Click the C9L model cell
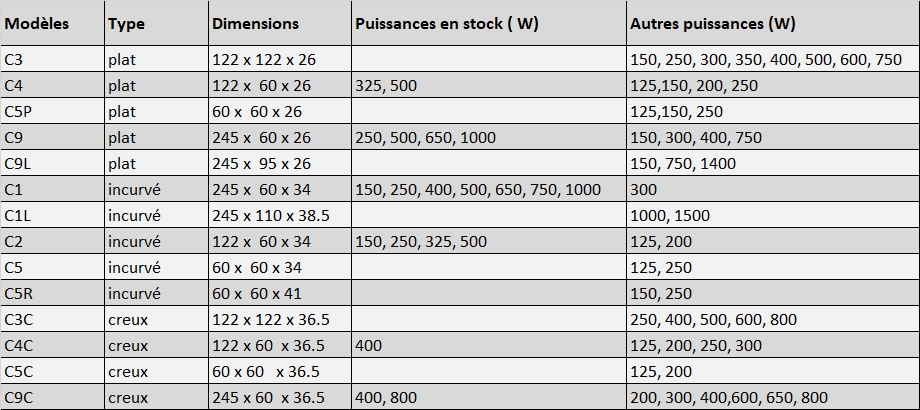Screen dimensions: 920x410 coord(19,164)
